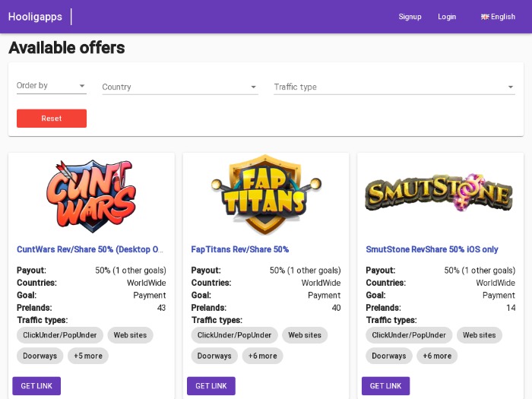Get link for the SmutStone offer
The image size is (532, 399).
pyautogui.click(x=386, y=386)
